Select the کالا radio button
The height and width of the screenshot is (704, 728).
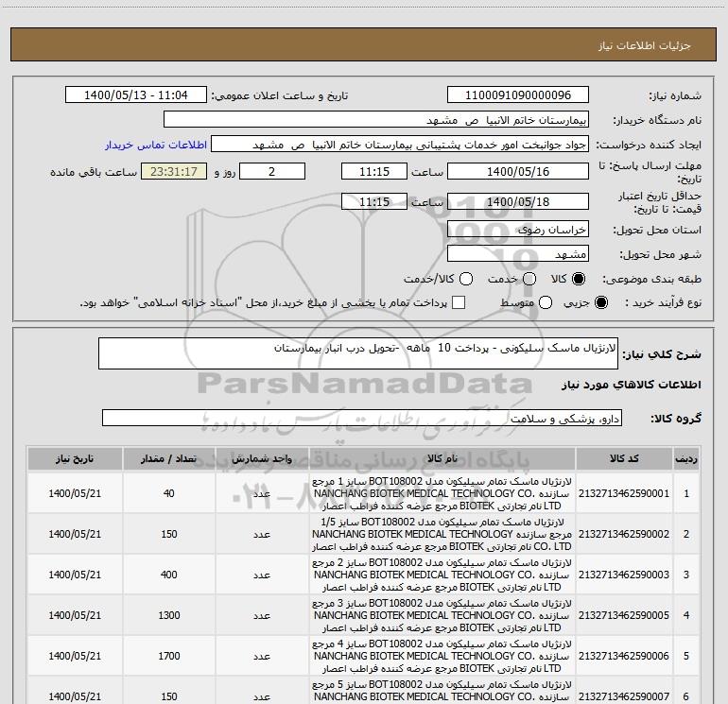[x=579, y=279]
